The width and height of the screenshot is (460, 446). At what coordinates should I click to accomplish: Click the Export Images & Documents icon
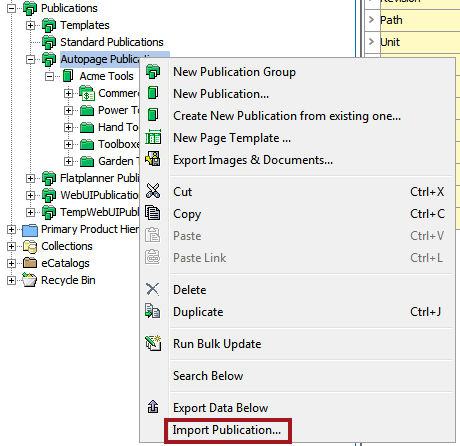pyautogui.click(x=153, y=159)
